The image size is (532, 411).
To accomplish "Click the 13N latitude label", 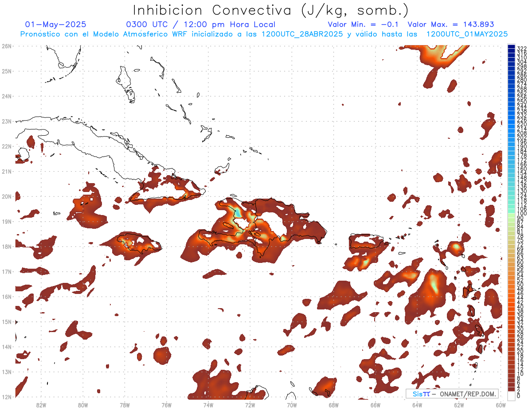I will pyautogui.click(x=7, y=372).
